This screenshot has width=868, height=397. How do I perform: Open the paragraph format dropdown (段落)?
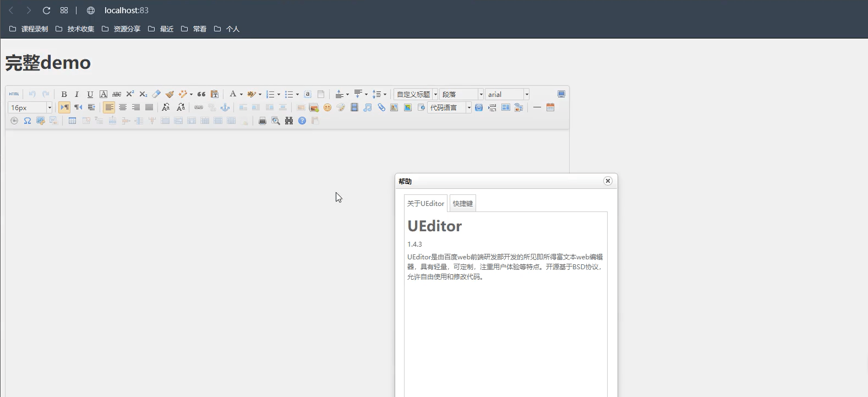pyautogui.click(x=461, y=94)
